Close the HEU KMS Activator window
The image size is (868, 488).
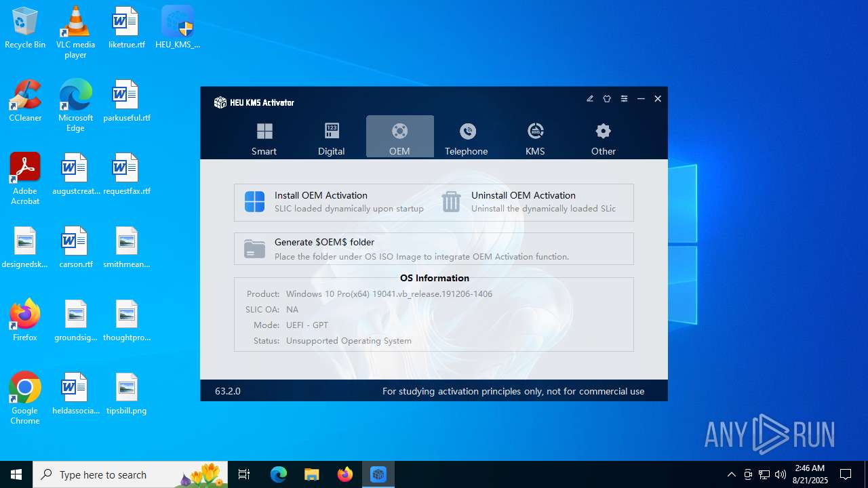click(658, 99)
